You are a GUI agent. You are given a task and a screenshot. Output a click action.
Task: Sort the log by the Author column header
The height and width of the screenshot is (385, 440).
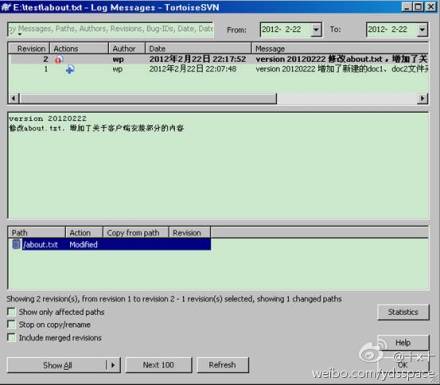coord(127,49)
